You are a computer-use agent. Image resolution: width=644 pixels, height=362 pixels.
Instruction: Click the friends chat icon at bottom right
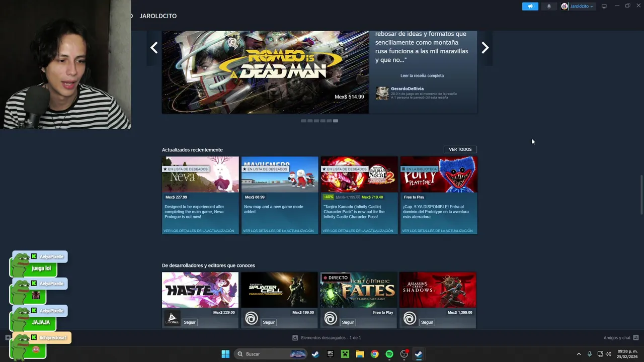(636, 338)
